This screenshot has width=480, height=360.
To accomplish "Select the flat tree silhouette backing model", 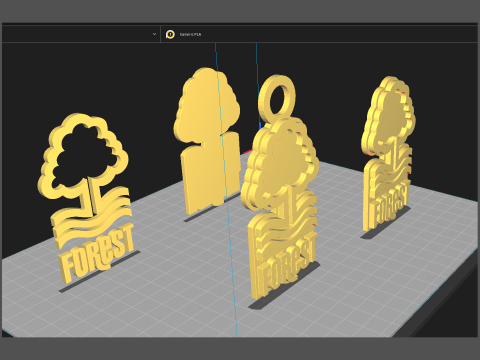I will pos(207,140).
